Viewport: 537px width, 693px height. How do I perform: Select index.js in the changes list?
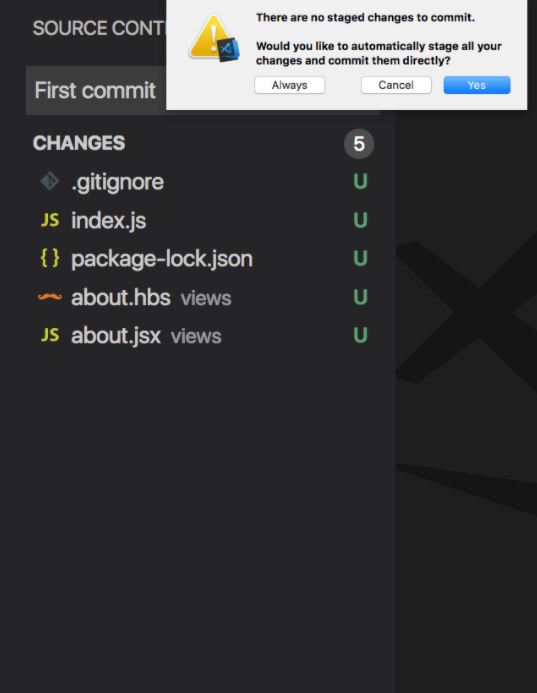pyautogui.click(x=203, y=220)
